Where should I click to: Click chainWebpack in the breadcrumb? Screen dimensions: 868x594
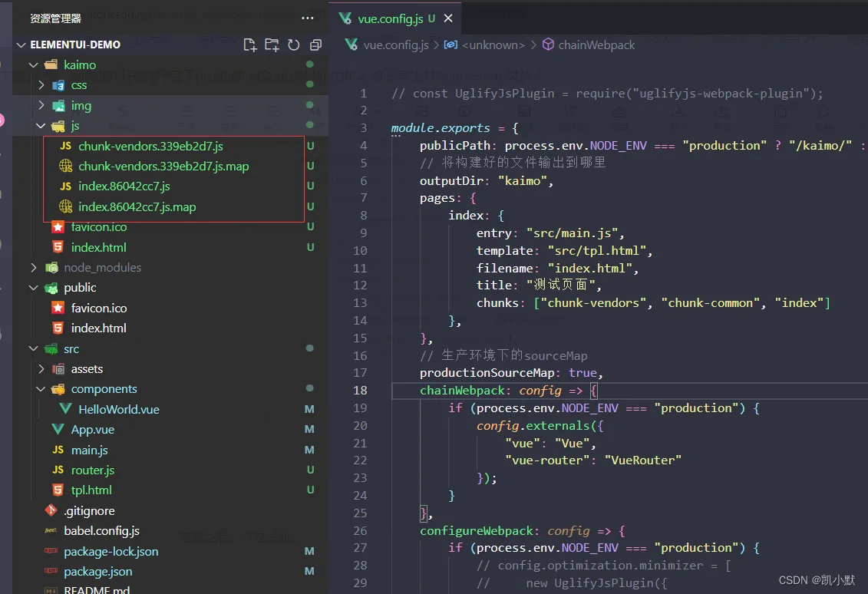[596, 45]
